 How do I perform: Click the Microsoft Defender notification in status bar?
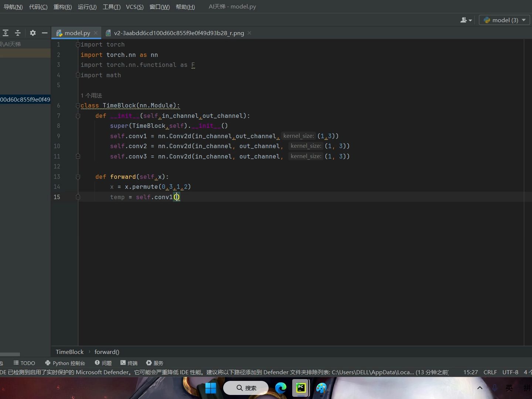pos(224,372)
